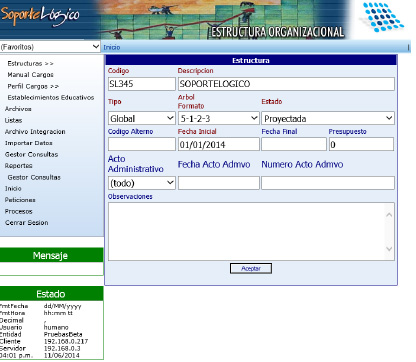Click the Codigo Alterno input field
This screenshot has height=362, width=416.
pos(142,144)
